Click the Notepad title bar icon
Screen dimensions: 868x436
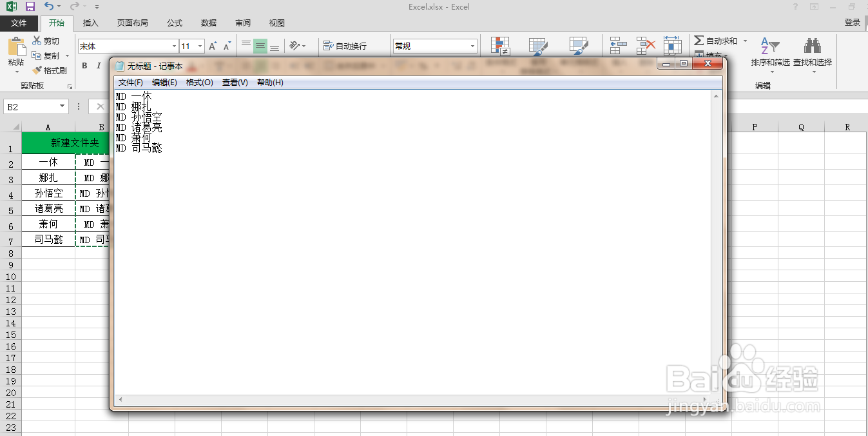tap(119, 66)
